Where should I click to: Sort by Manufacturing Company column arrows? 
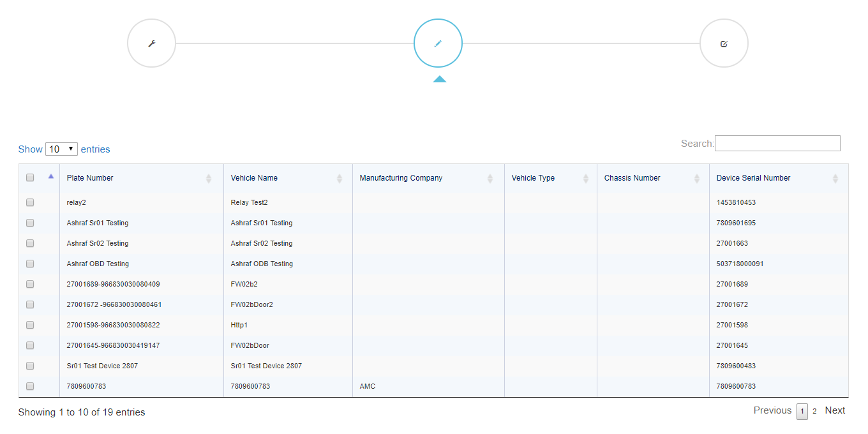(x=490, y=179)
